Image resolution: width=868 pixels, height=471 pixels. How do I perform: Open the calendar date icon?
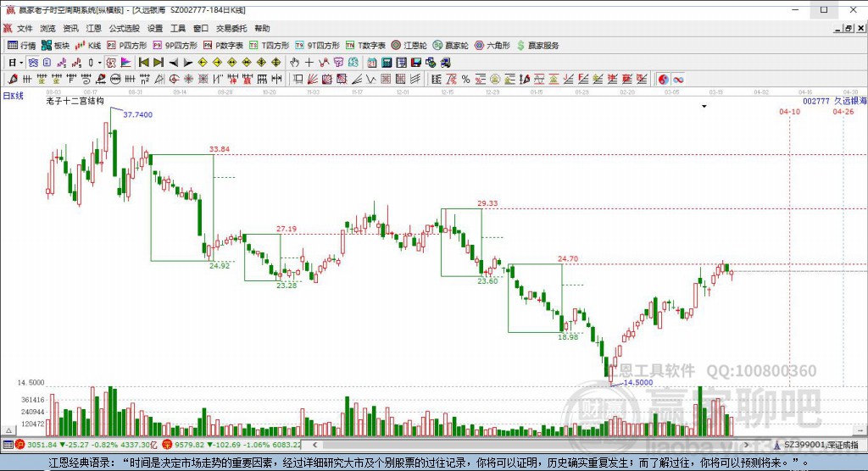pos(372,63)
